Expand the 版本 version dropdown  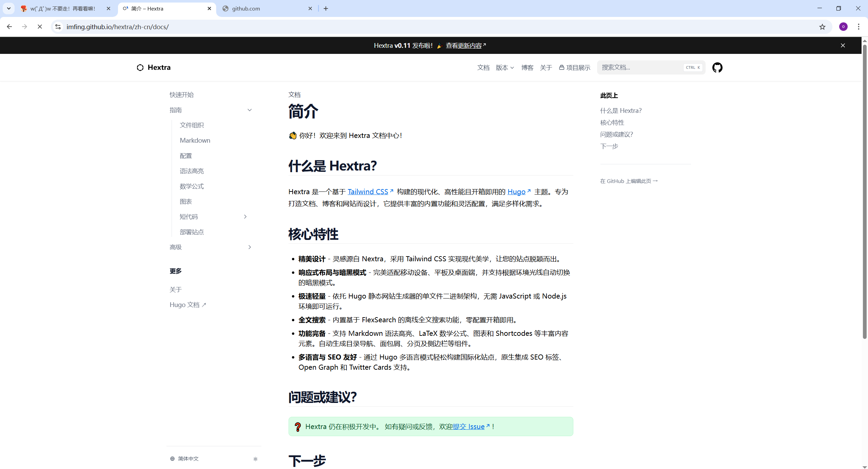[x=505, y=67]
